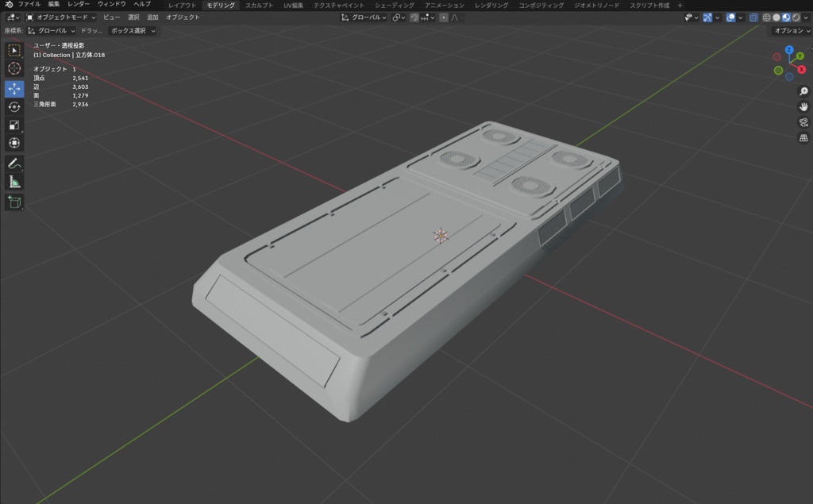The image size is (813, 504).
Task: Switch to the レンダリング workspace tab
Action: click(x=491, y=6)
